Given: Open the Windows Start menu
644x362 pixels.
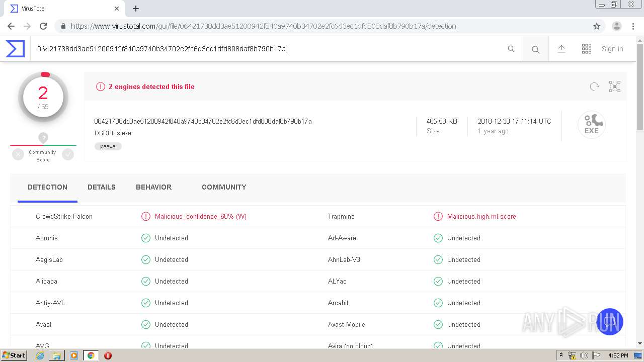Looking at the screenshot, I should (14, 355).
